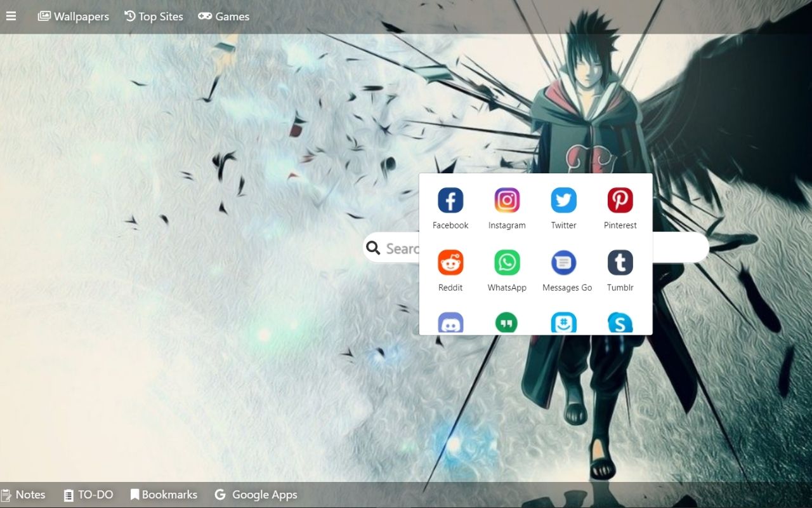The width and height of the screenshot is (812, 508).
Task: Open the Skype shortcut
Action: pos(620,323)
